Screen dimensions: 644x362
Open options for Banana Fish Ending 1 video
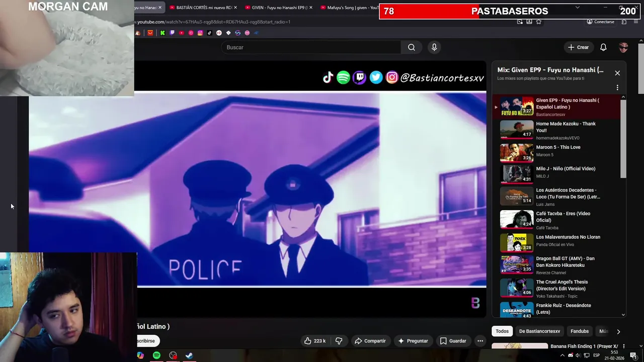pyautogui.click(x=623, y=346)
